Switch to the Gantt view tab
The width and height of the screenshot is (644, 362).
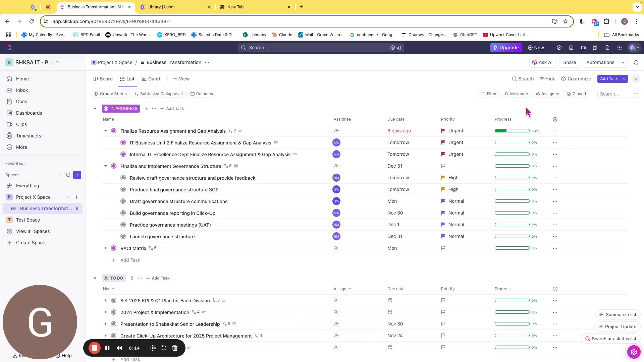(151, 79)
